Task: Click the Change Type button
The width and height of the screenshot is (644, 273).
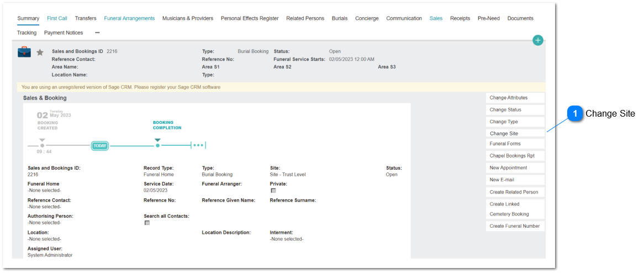Action: (515, 122)
